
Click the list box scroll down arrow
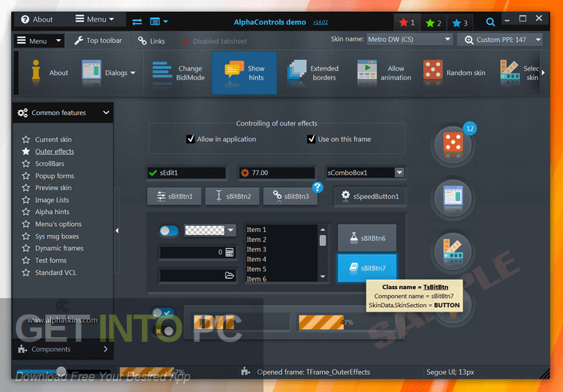tap(323, 276)
